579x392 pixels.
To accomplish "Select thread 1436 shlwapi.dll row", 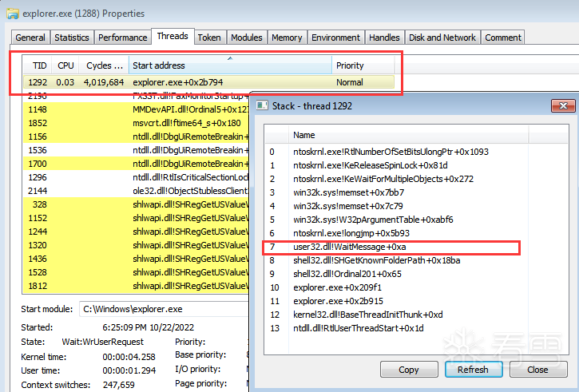I will [136, 259].
